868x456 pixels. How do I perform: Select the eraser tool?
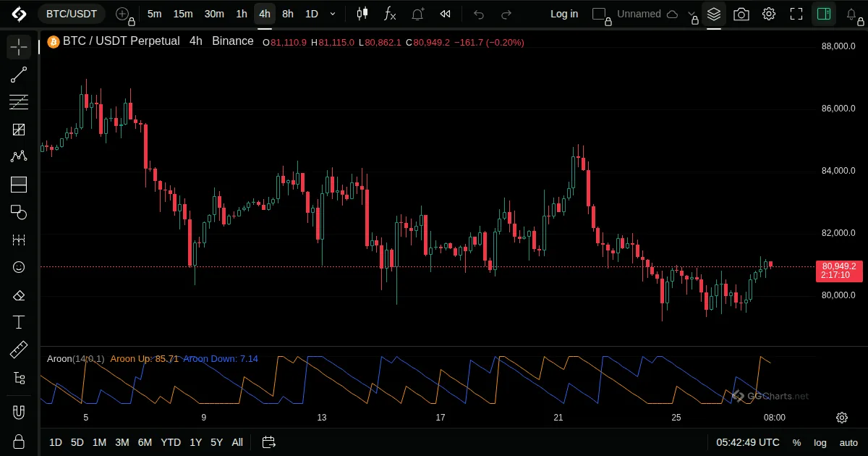(x=19, y=295)
